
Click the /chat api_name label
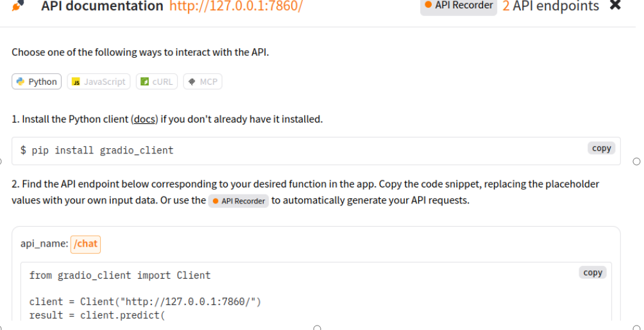click(x=85, y=244)
